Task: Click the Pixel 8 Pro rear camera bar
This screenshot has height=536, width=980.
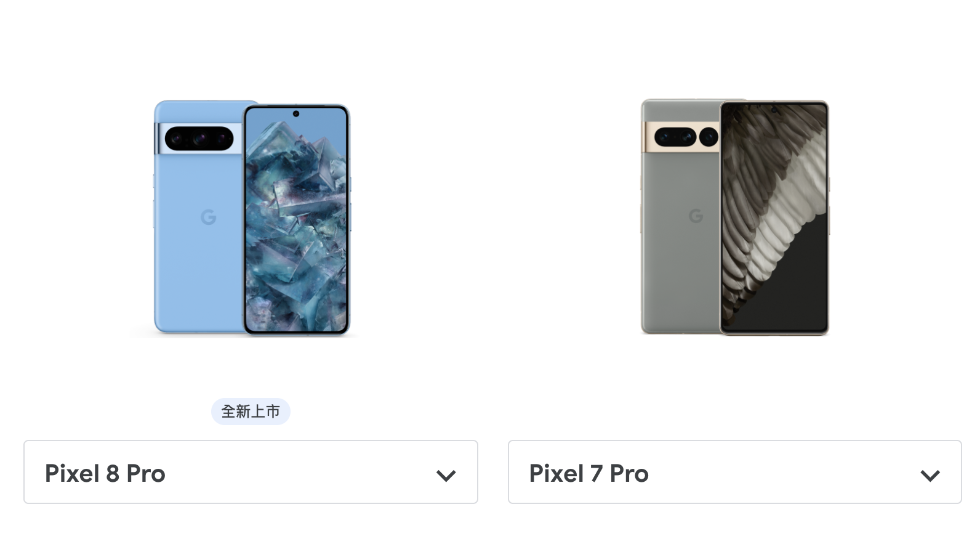Action: pos(198,139)
